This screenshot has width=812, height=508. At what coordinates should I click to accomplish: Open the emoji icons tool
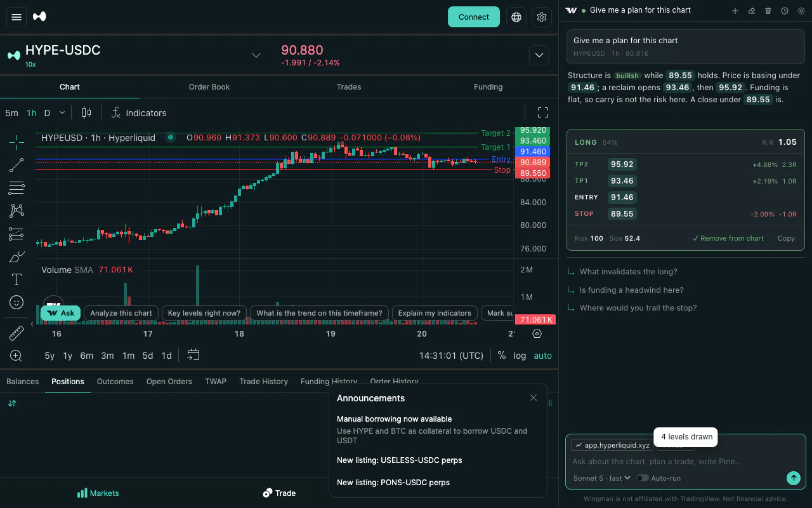click(x=16, y=302)
